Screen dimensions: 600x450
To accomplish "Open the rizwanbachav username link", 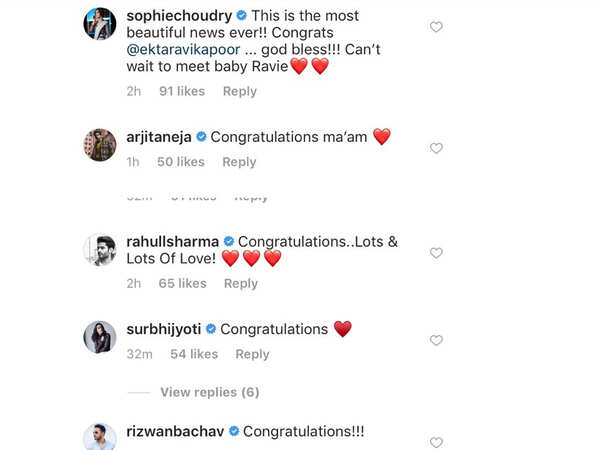I will click(176, 432).
